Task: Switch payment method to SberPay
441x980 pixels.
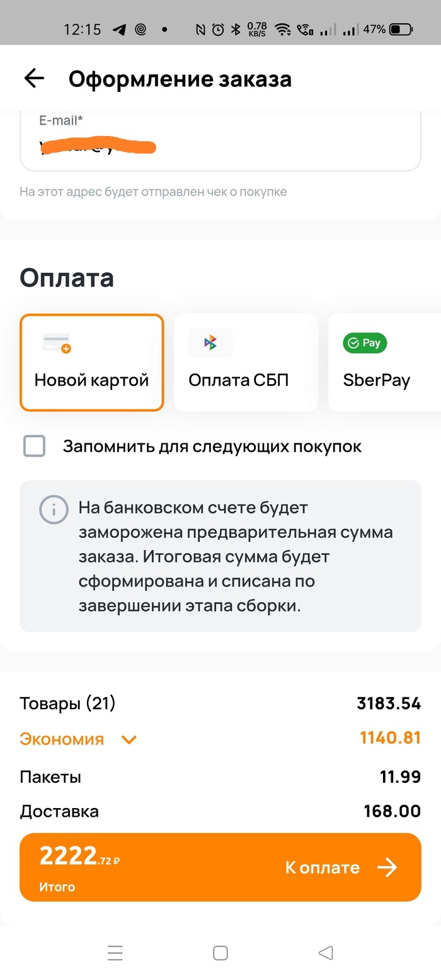Action: 377,362
